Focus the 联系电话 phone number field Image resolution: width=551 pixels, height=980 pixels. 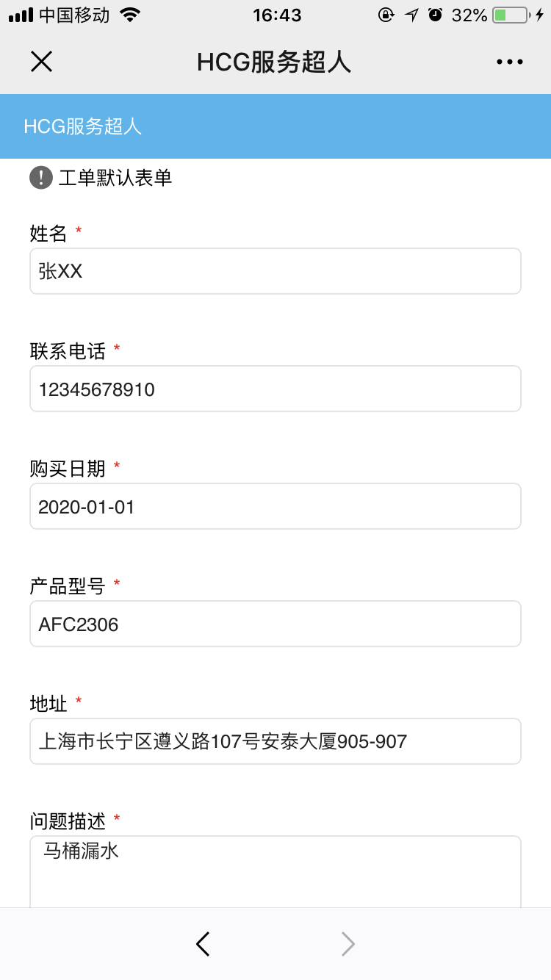(275, 389)
